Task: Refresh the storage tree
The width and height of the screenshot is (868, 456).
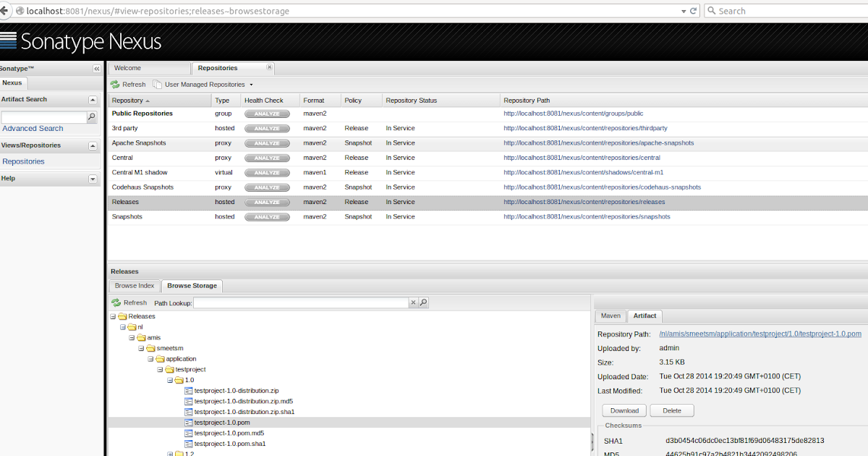Action: 129,303
